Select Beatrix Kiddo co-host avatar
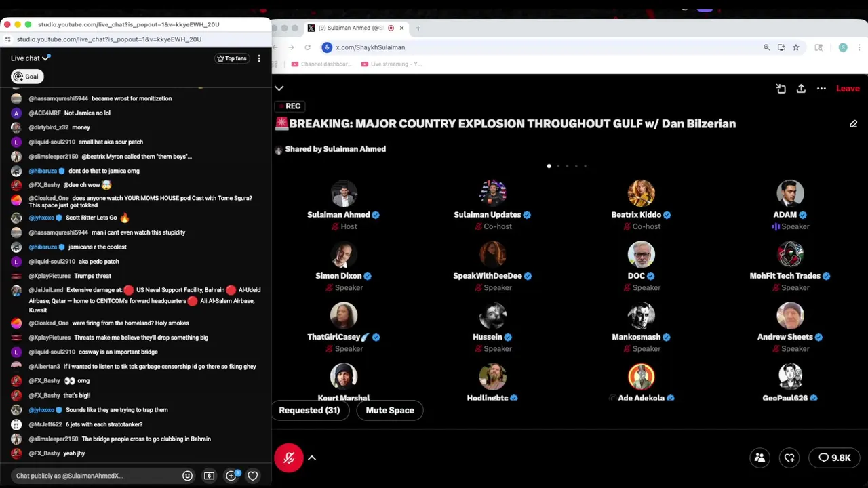Image resolution: width=868 pixels, height=488 pixels. [641, 193]
